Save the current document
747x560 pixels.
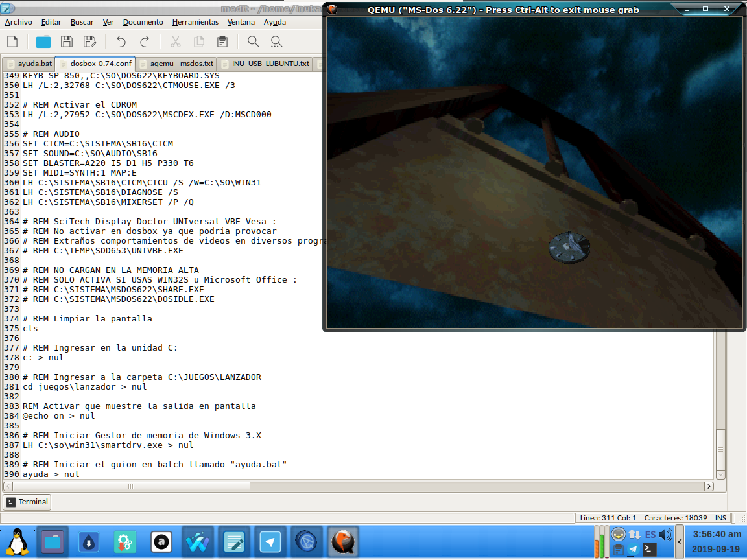[x=67, y=42]
